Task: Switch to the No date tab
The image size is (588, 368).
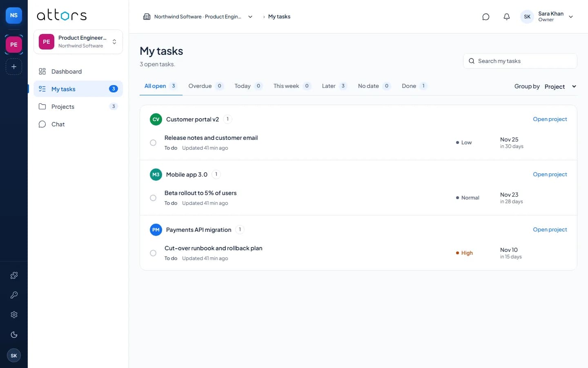Action: 374,86
